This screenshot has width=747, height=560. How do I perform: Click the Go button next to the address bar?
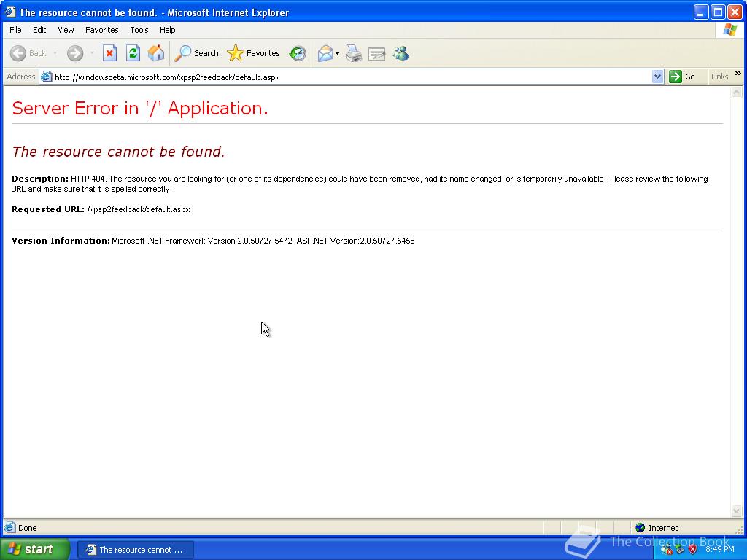click(682, 77)
